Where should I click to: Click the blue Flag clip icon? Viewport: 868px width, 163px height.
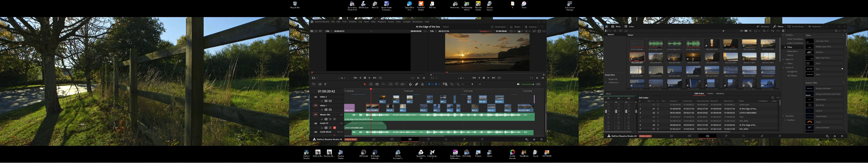tap(429, 84)
